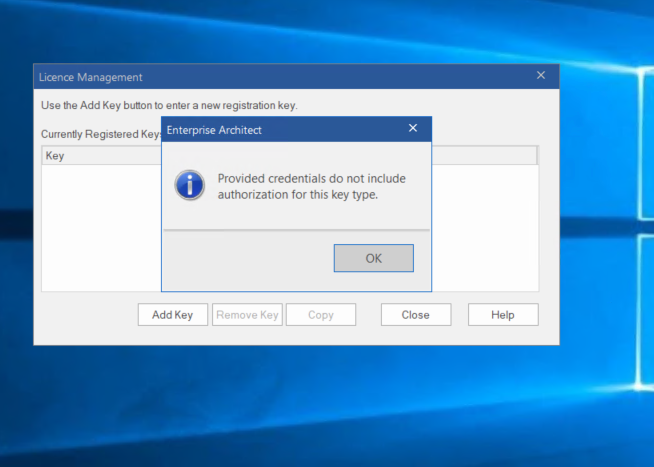Viewport: 654px width, 467px height.
Task: Close the Licence Management window
Action: click(541, 75)
